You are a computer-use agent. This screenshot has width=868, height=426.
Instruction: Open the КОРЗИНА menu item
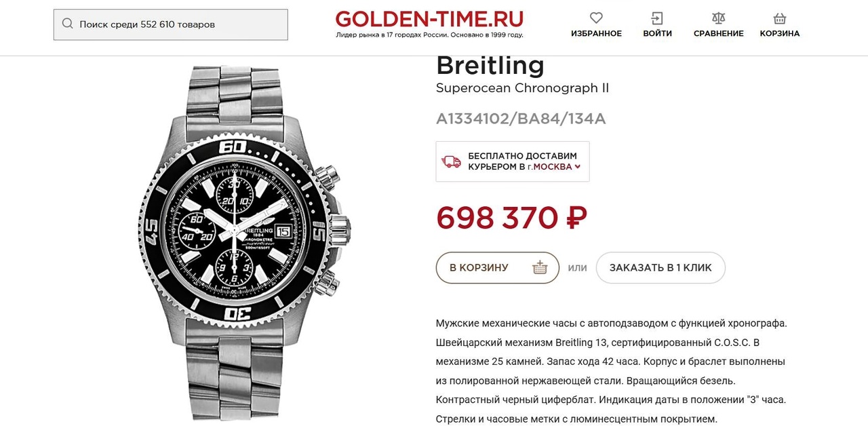pos(779,33)
